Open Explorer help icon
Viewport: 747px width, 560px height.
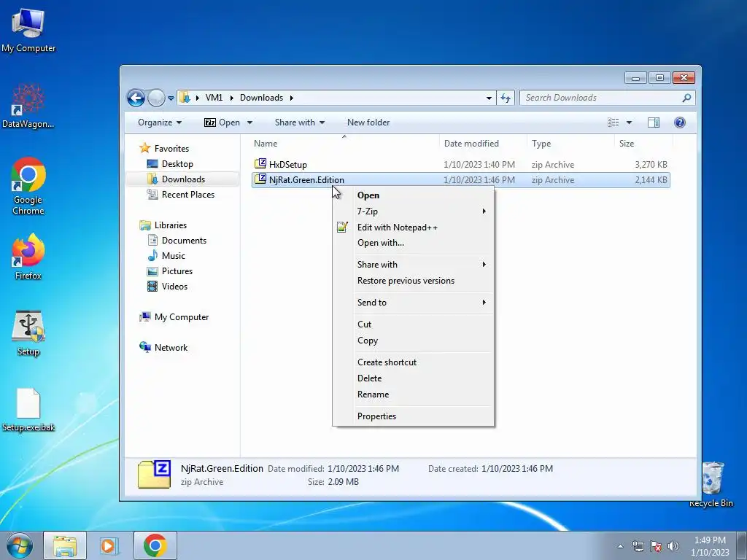tap(680, 122)
